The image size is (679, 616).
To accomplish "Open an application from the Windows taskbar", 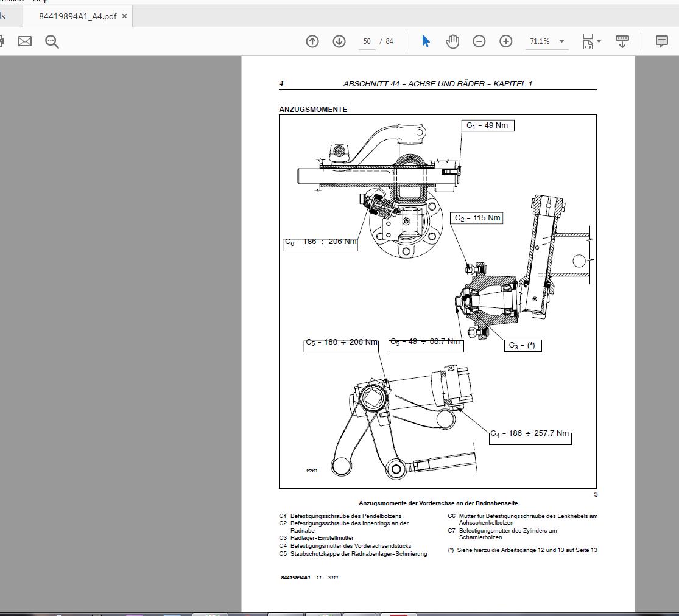I will pyautogui.click(x=210, y=614).
